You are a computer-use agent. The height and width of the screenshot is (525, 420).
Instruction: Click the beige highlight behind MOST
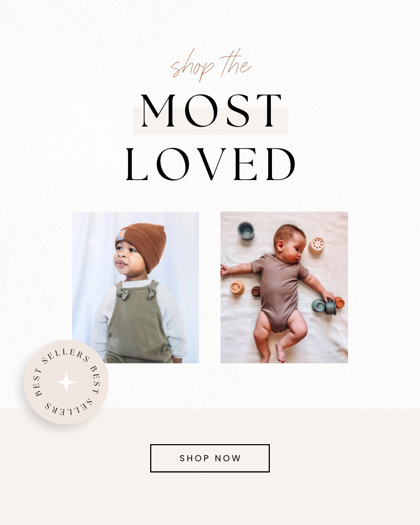[211, 121]
